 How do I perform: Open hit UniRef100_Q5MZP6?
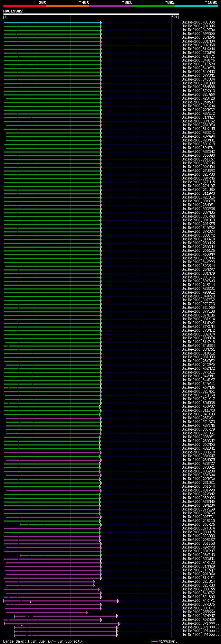(198, 37)
